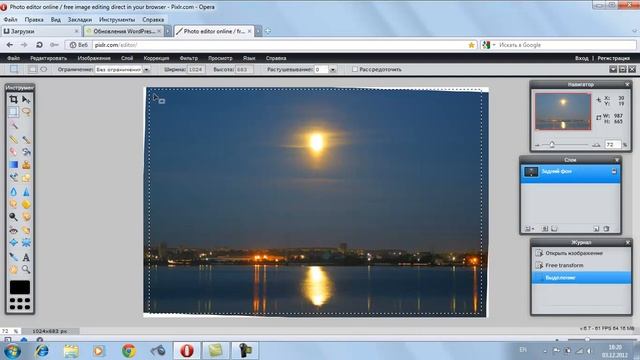Select the Sharpen triangle tool
The height and width of the screenshot is (360, 640).
point(26,191)
